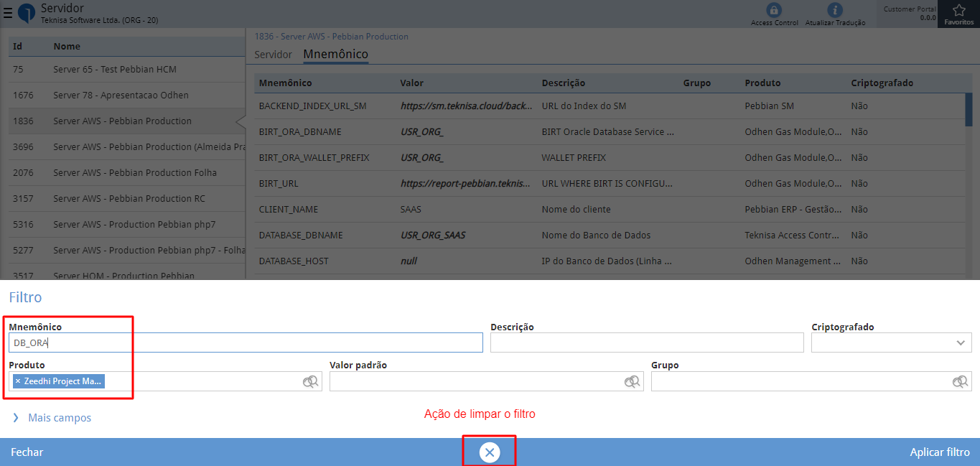Open search lookup for Valor padrão field

(633, 381)
